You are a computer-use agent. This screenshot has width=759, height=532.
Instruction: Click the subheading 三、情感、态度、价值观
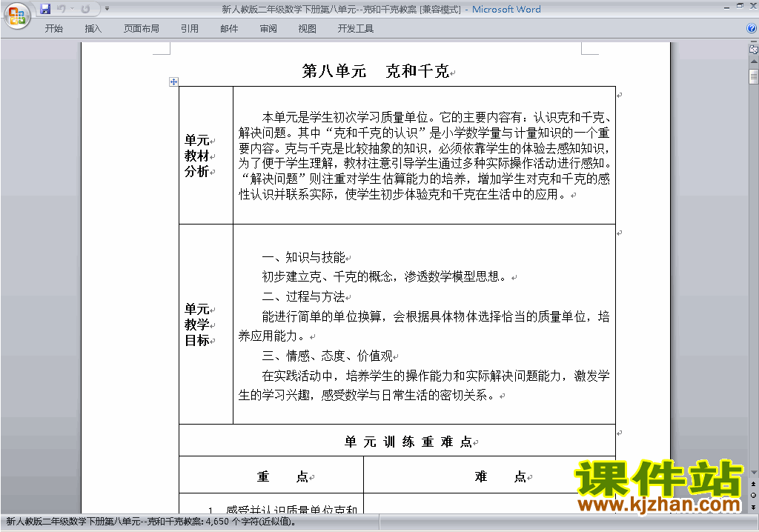pos(327,356)
